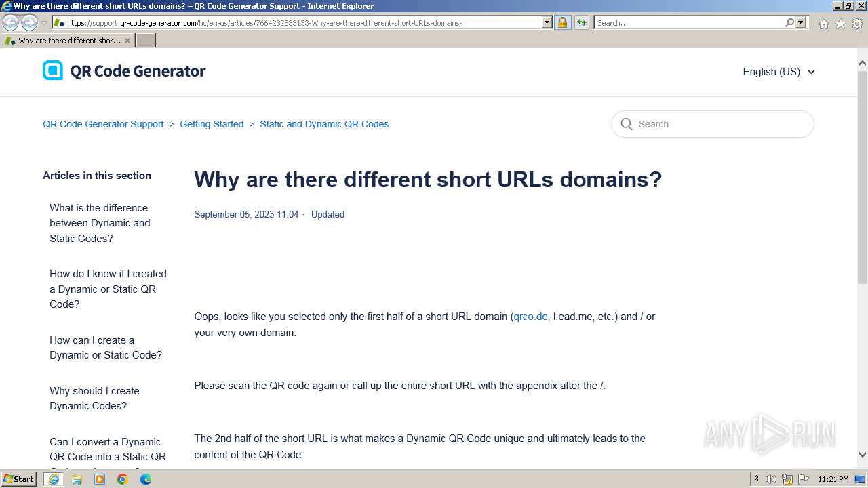Show hidden system tray icons arrow
Image resolution: width=868 pixels, height=488 pixels.
click(756, 479)
